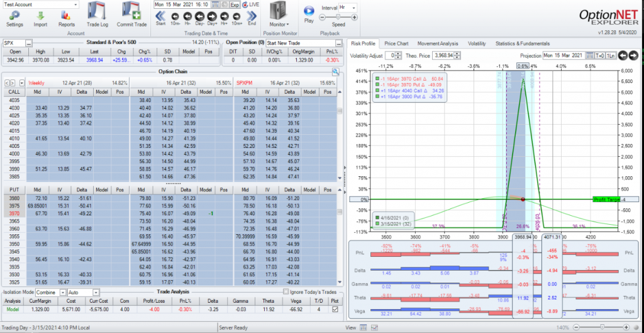Screen dimensions: 644x333
Task: Click the Theo. Price stepper arrows
Action: click(x=458, y=55)
